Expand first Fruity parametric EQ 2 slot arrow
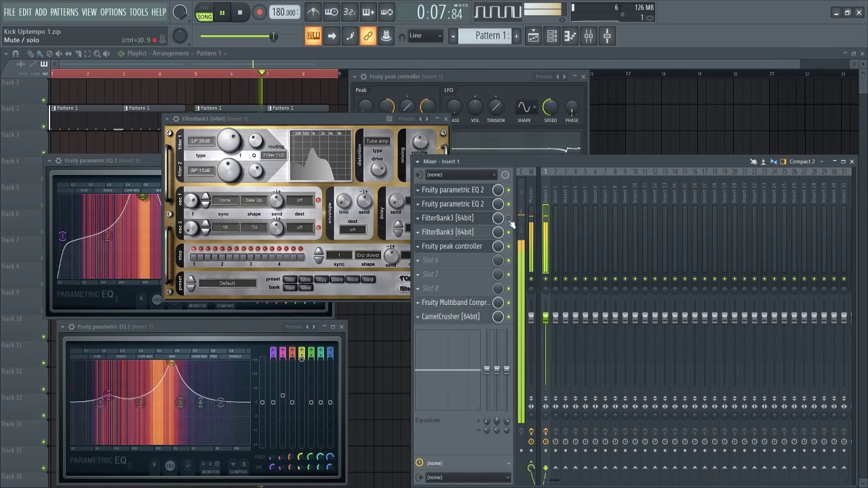Image resolution: width=868 pixels, height=488 pixels. coord(418,190)
